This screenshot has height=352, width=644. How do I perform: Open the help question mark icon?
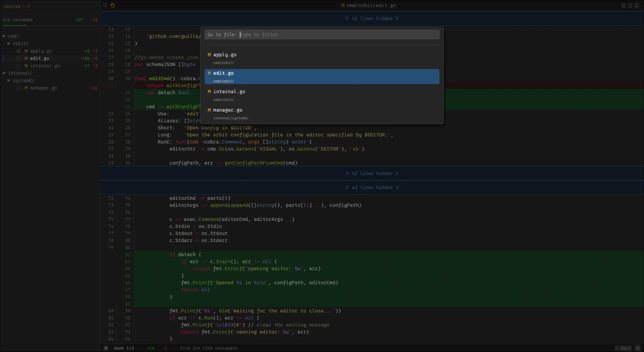coord(638,348)
